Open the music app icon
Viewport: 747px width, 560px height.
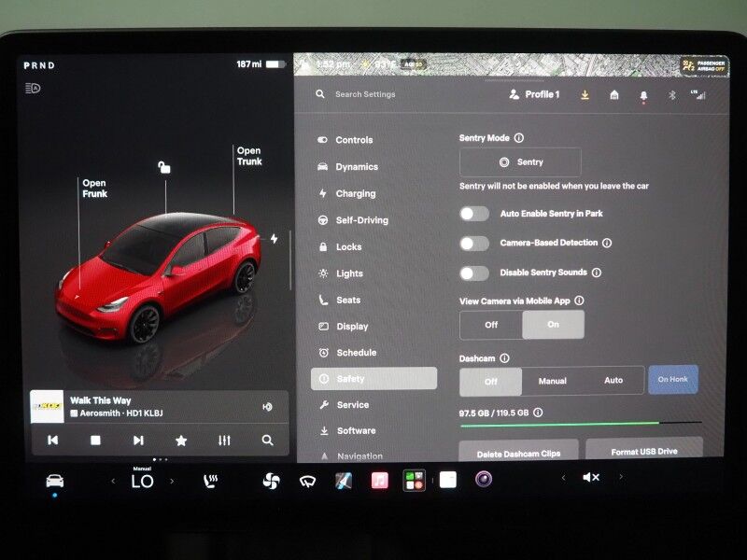click(380, 480)
